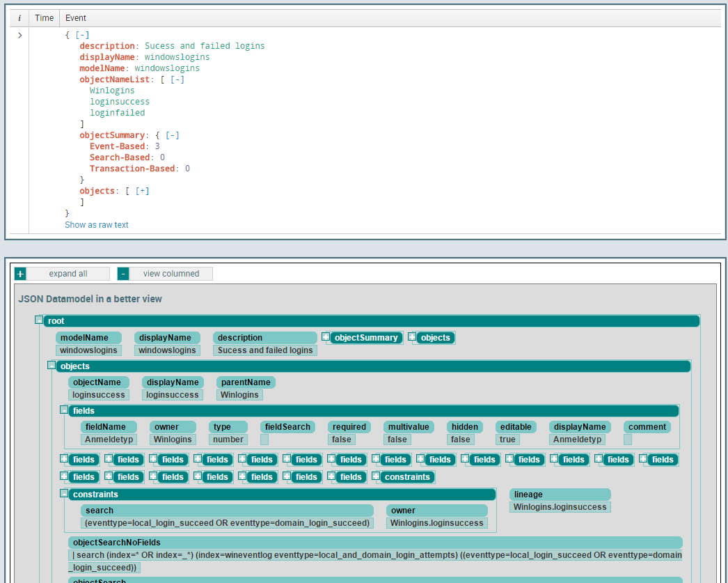Click loginsuccess value under objectName
728x583 pixels.
tap(99, 395)
